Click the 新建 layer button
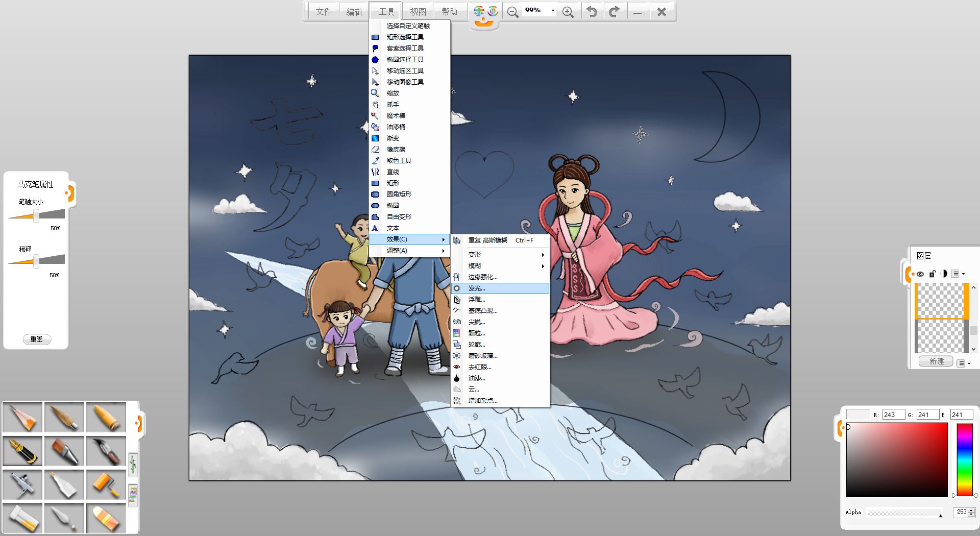The width and height of the screenshot is (980, 536). pos(936,361)
